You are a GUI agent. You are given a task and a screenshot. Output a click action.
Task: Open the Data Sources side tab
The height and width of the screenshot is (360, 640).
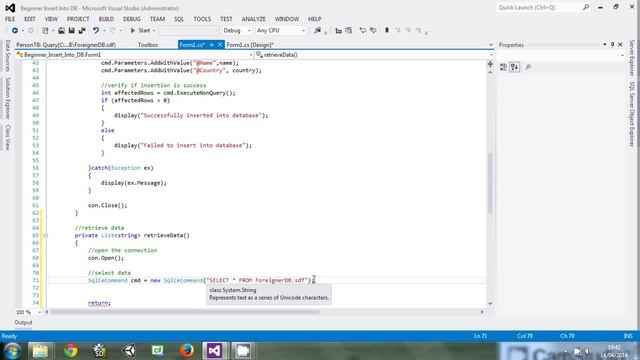[x=7, y=56]
